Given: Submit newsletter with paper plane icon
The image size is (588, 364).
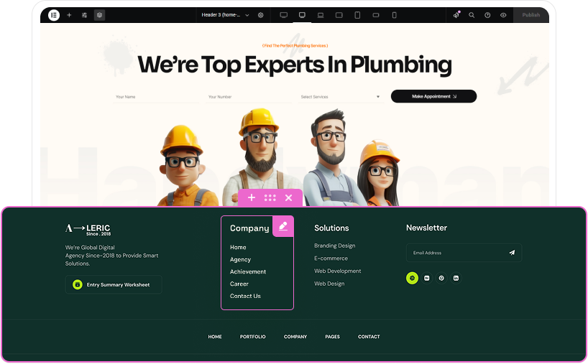Looking at the screenshot, I should pos(512,253).
